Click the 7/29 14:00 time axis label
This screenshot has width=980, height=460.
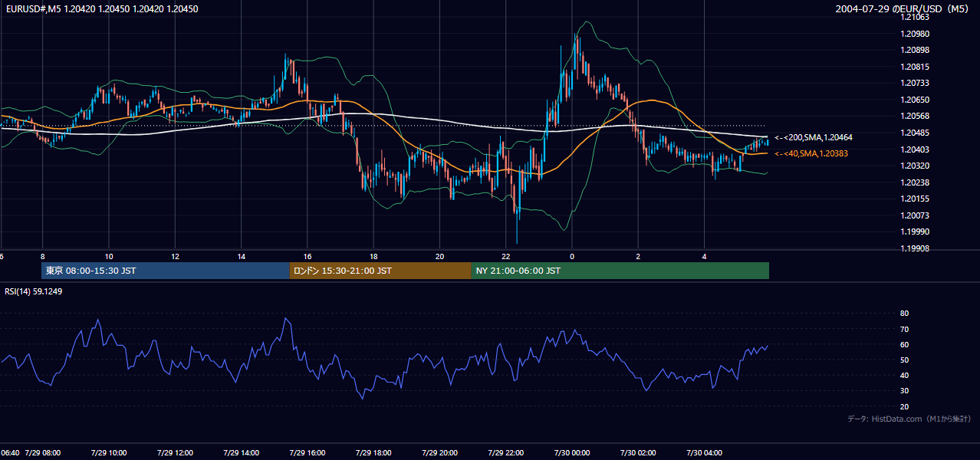[241, 452]
